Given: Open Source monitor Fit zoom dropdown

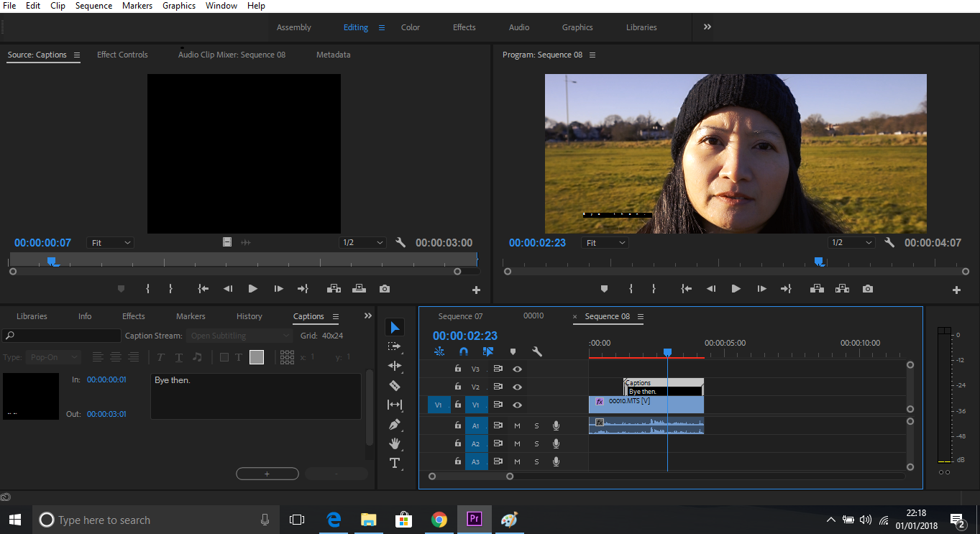Looking at the screenshot, I should (110, 243).
